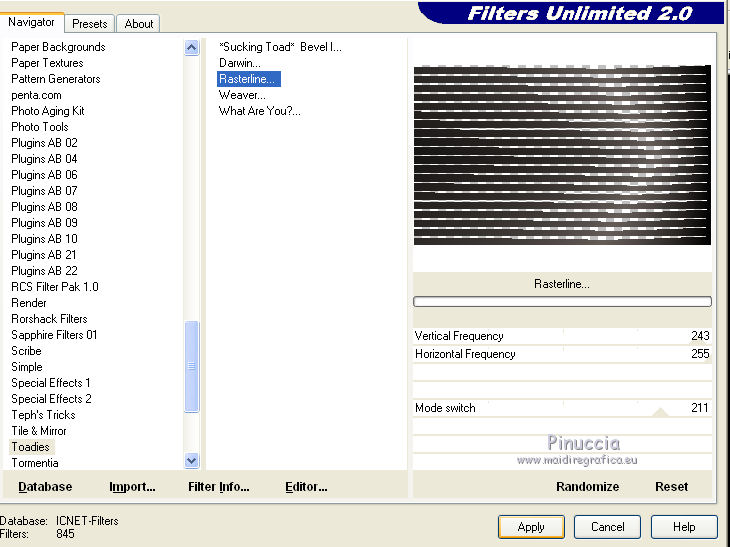Choose the Rasterline... filter

point(249,79)
